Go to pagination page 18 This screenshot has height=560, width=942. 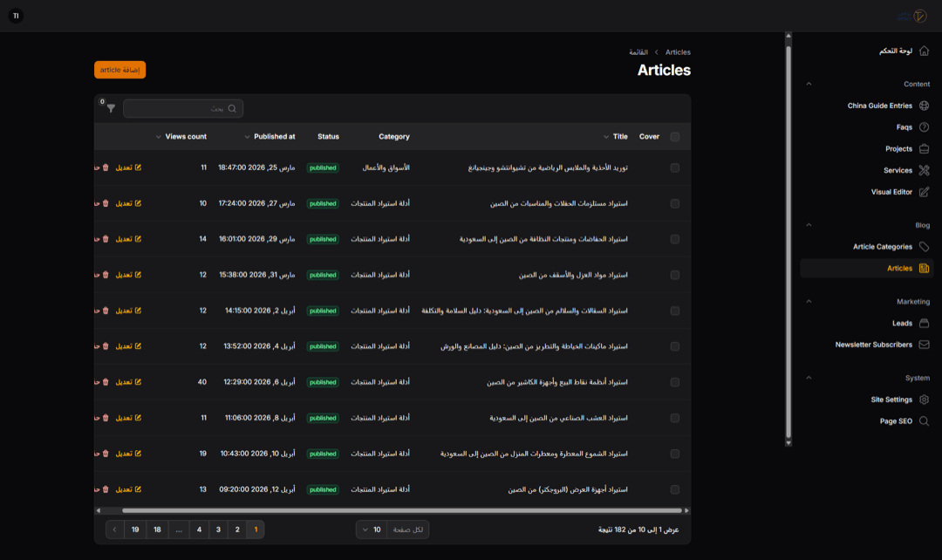pyautogui.click(x=157, y=530)
